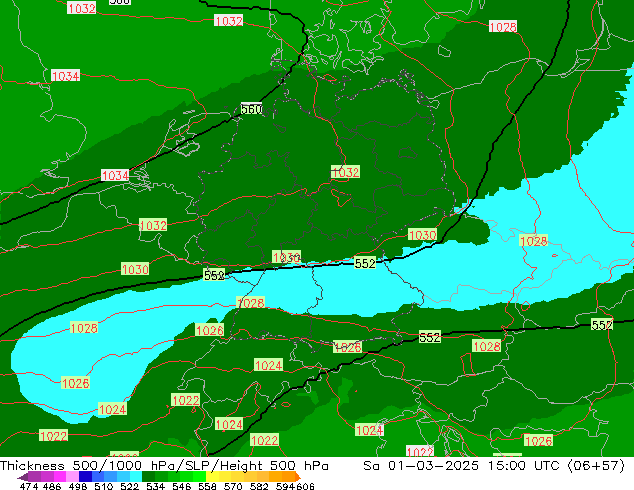The width and height of the screenshot is (634, 490).
Task: Click the 552 label at far right edge
Action: 601,325
